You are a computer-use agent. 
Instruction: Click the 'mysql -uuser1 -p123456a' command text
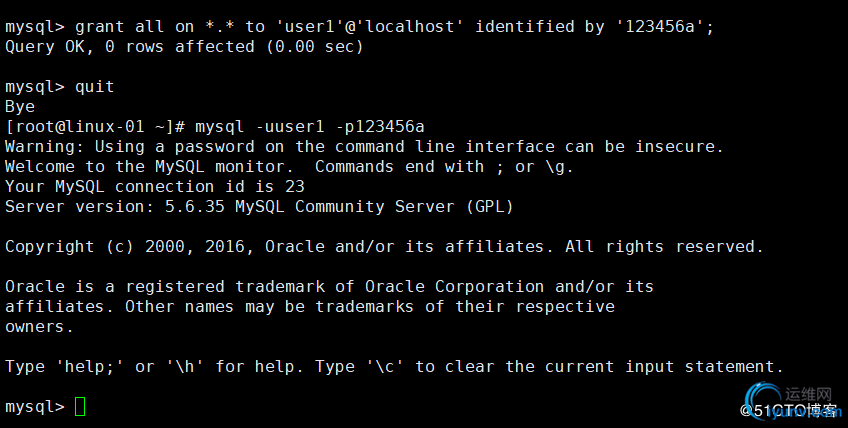pyautogui.click(x=310, y=126)
